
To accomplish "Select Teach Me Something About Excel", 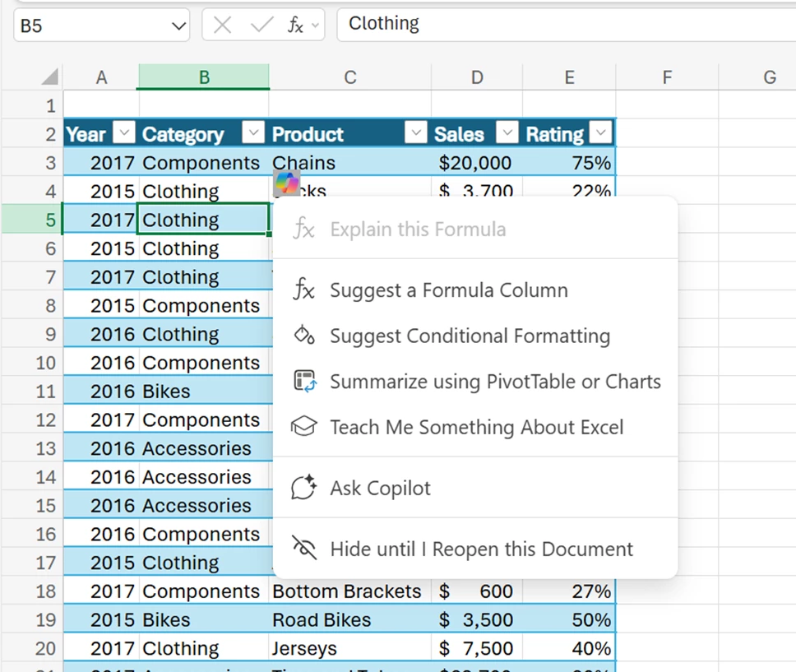I will 475,427.
